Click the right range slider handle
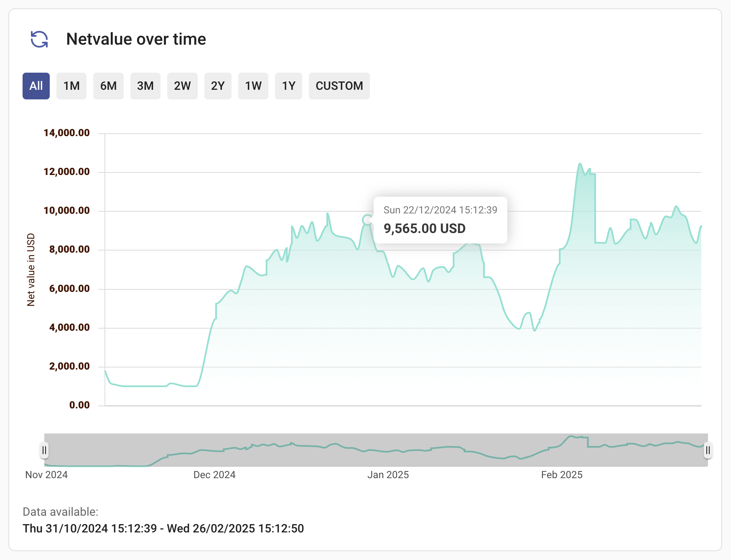This screenshot has height=560, width=731. click(708, 450)
